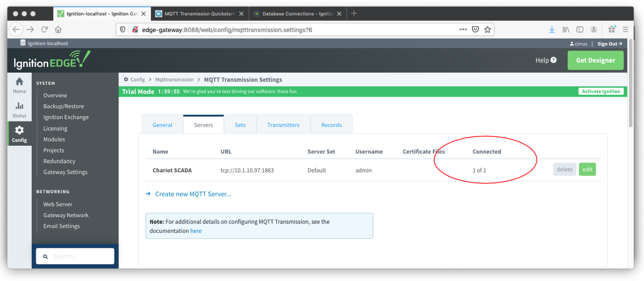Go to the Home section in the sidebar
Image resolution: width=644 pixels, height=281 pixels.
19,85
